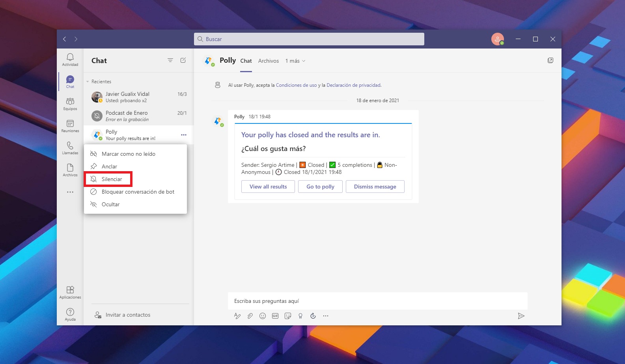Choose Marcar como no leído
Image resolution: width=625 pixels, height=364 pixels.
[x=135, y=154]
